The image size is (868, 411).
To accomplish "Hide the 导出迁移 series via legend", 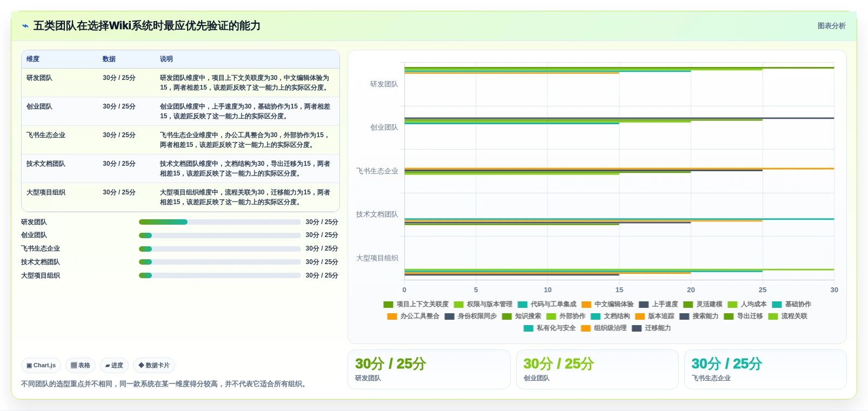I will tap(743, 316).
